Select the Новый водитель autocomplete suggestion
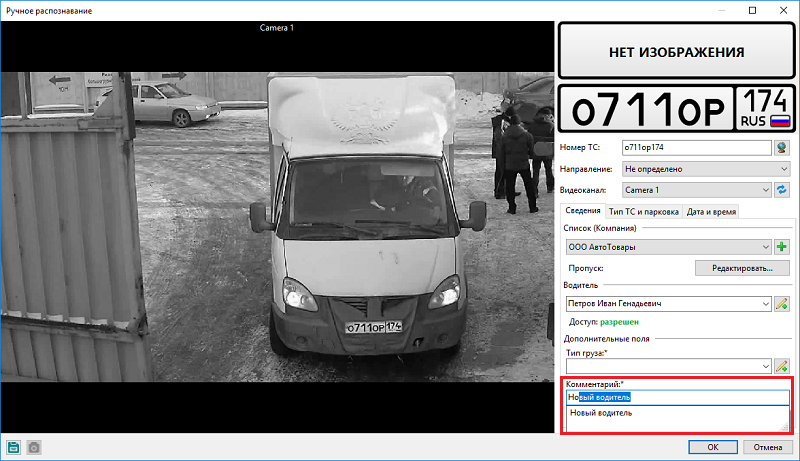The height and width of the screenshot is (461, 800). (600, 413)
